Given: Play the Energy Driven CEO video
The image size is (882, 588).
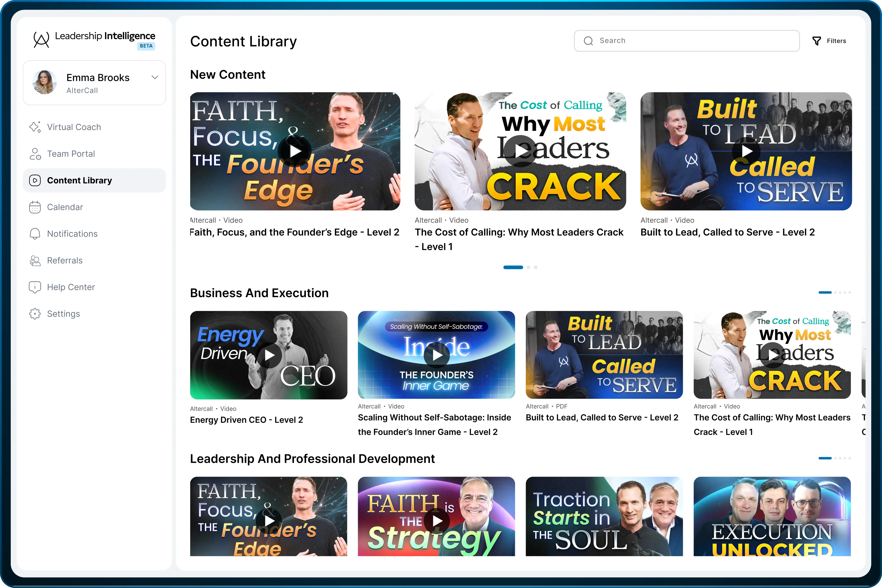Looking at the screenshot, I should click(269, 355).
